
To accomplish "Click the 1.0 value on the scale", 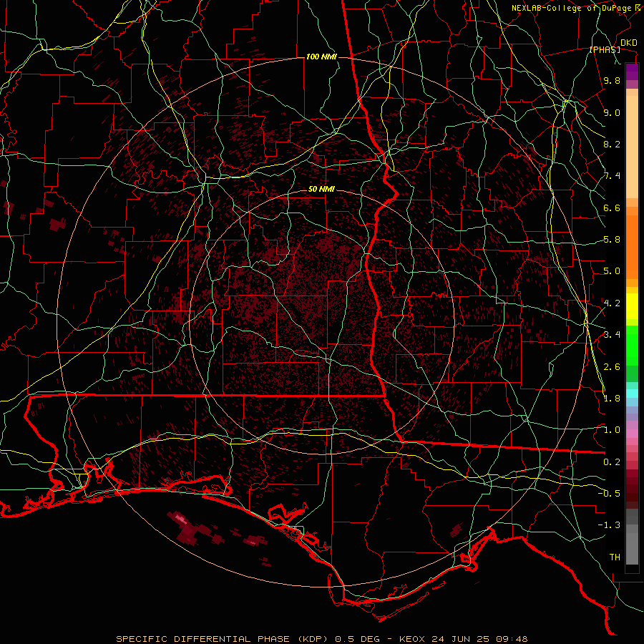I will (x=612, y=430).
